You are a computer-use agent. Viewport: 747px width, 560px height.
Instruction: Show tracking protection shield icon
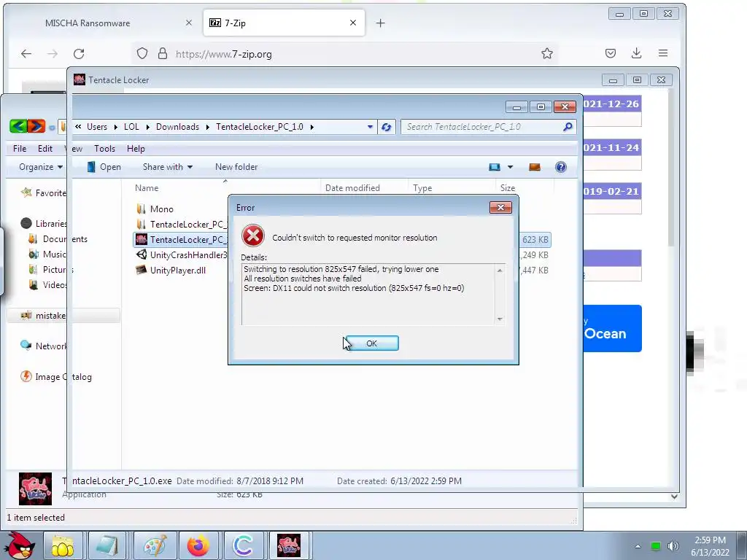(x=142, y=53)
